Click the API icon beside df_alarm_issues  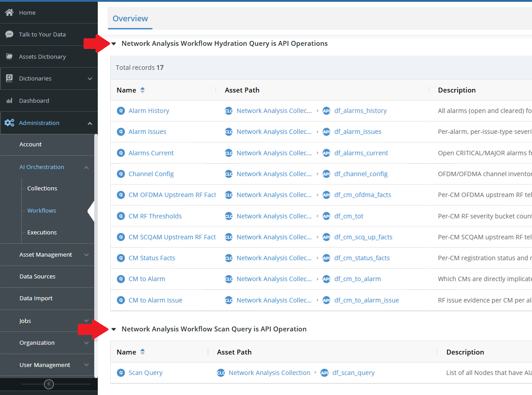point(326,132)
